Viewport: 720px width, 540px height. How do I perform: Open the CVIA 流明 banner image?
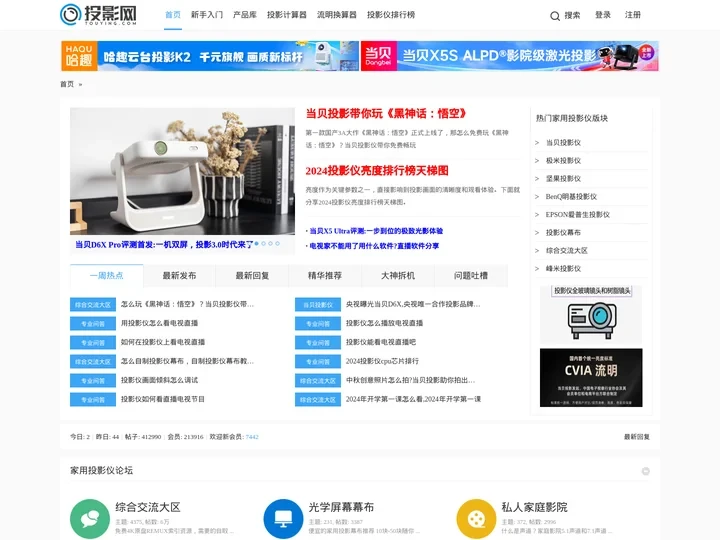pos(591,377)
